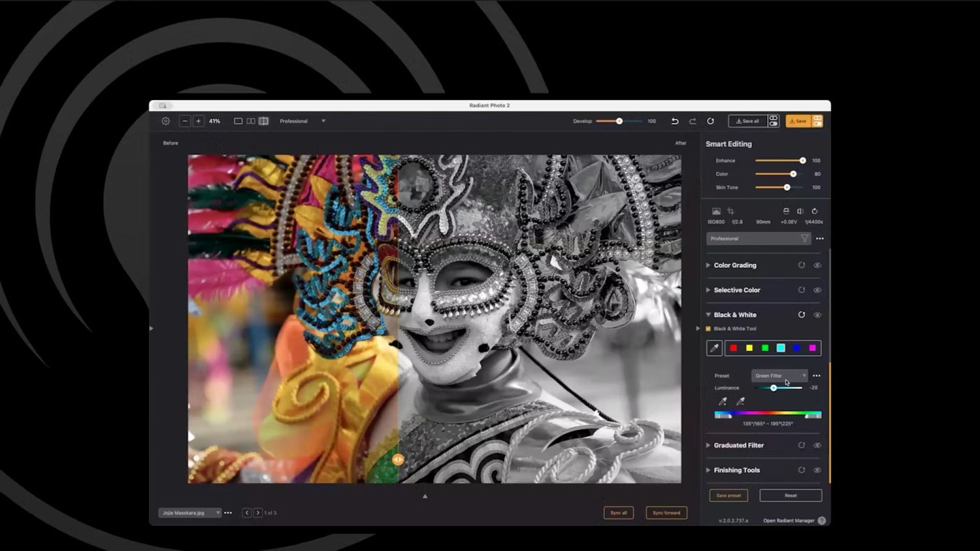Toggle Selective Color visibility eye
This screenshot has width=980, height=551.
tap(817, 290)
